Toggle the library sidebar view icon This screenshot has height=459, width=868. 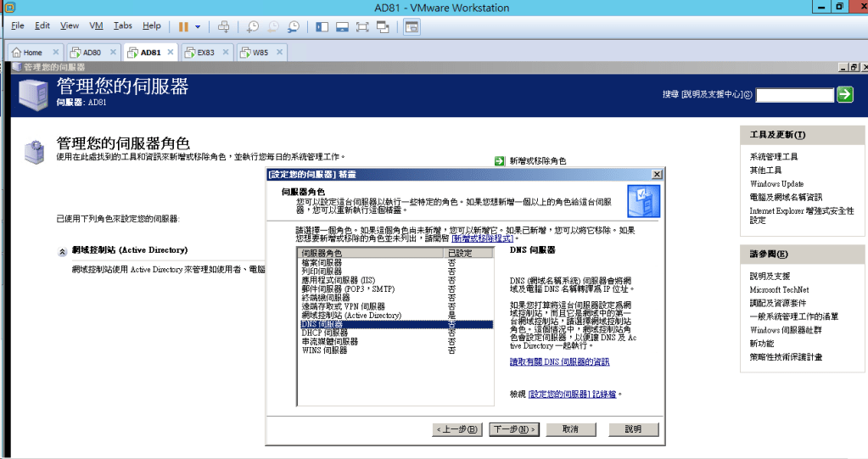coord(322,26)
